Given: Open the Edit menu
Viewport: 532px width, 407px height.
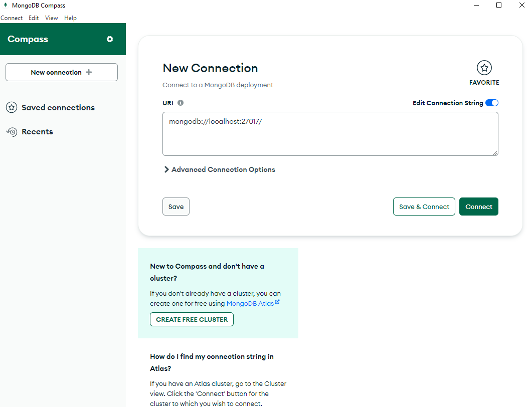Looking at the screenshot, I should click(x=34, y=18).
